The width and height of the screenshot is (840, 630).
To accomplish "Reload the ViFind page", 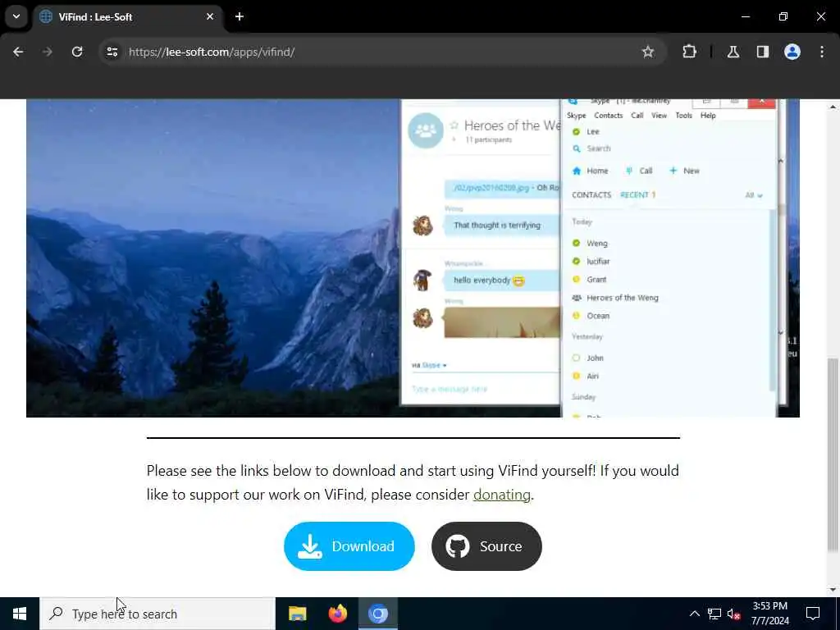I will [x=77, y=52].
